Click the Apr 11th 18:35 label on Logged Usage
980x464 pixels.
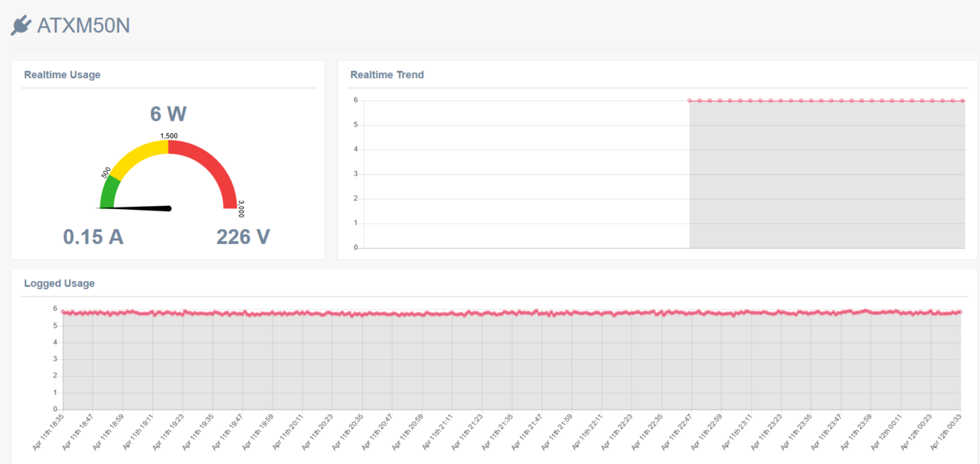click(49, 430)
